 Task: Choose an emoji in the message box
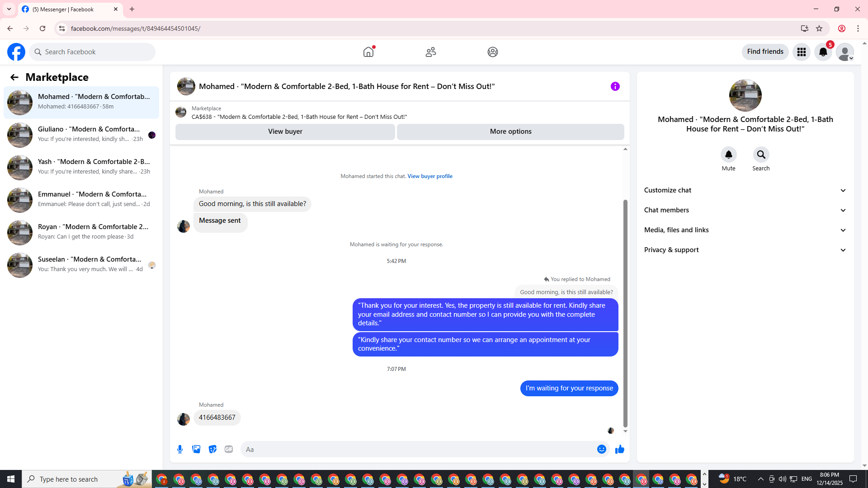(x=601, y=449)
